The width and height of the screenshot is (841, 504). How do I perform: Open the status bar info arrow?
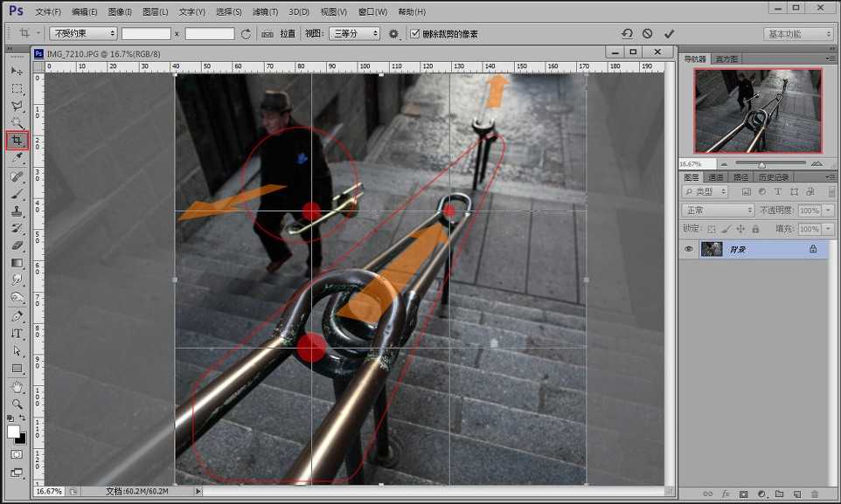tap(198, 491)
